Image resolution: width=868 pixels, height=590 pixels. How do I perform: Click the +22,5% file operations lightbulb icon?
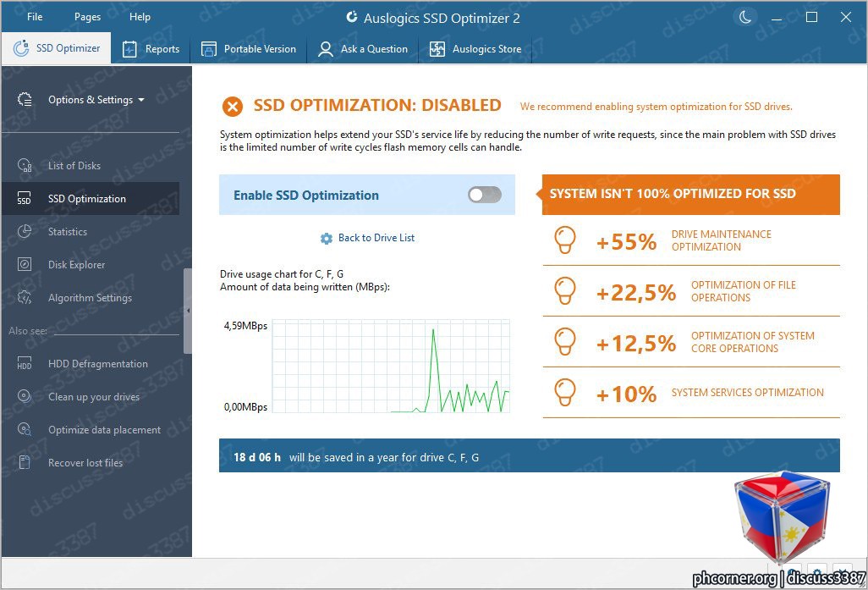coord(564,291)
